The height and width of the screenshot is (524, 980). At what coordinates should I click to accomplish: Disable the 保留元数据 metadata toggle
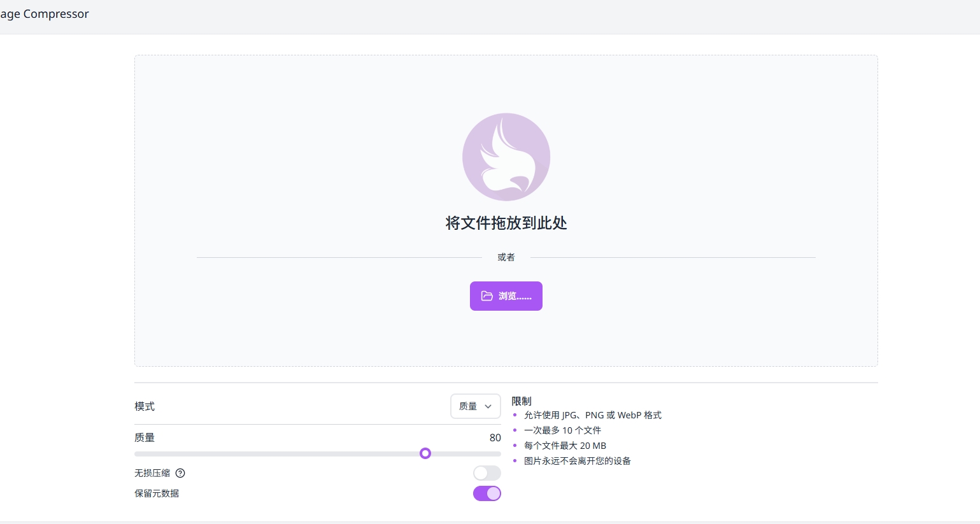click(x=486, y=493)
